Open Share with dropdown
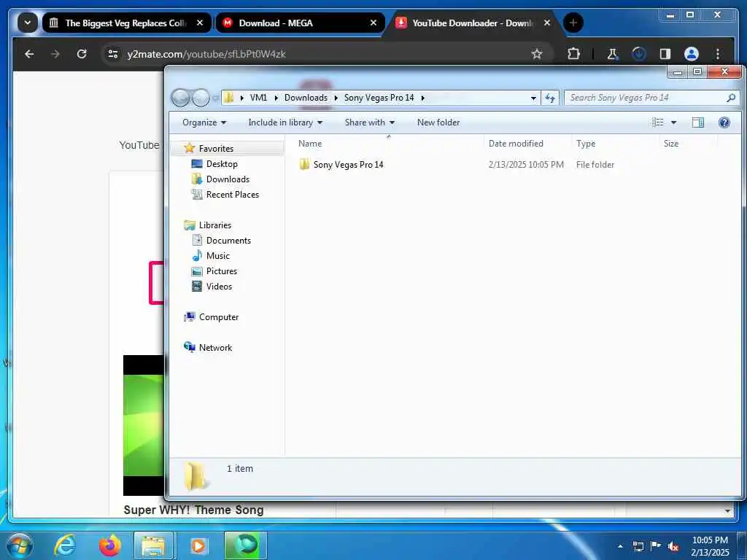This screenshot has height=560, width=747. [370, 122]
